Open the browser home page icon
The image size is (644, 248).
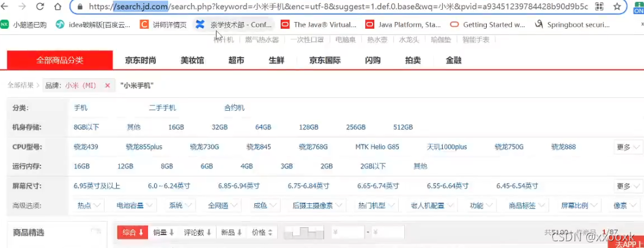[x=58, y=7]
